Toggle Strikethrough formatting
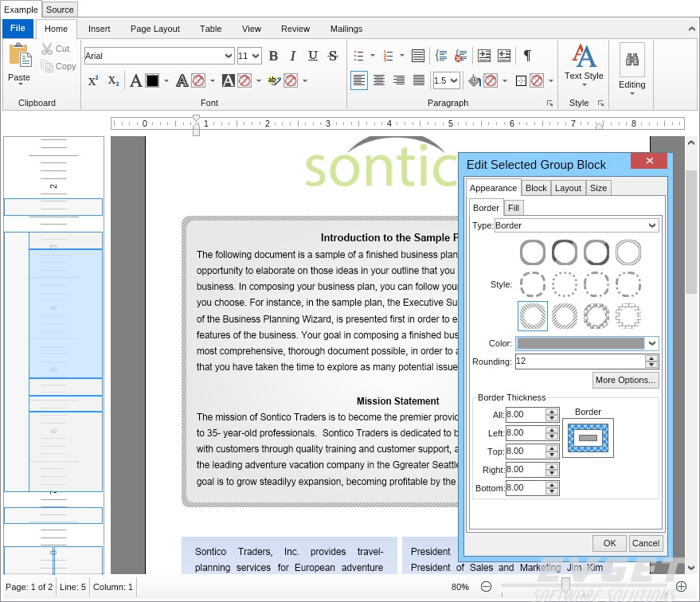Screen dimensions: 700x602 pos(333,56)
